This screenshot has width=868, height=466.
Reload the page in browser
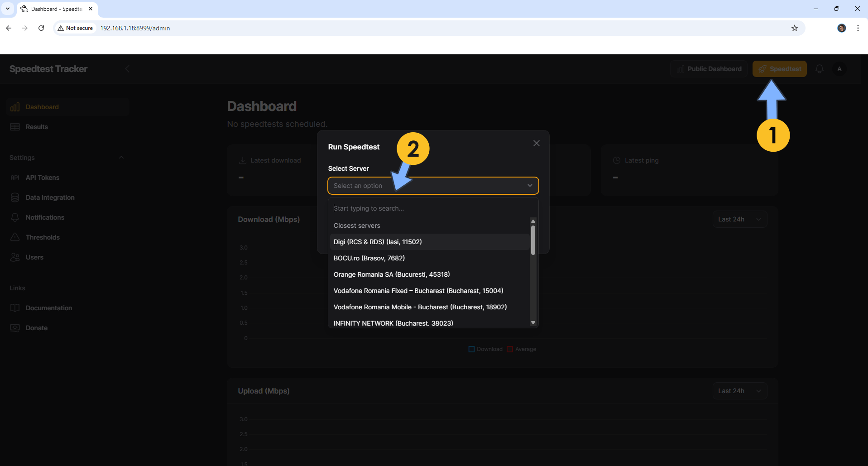click(41, 28)
